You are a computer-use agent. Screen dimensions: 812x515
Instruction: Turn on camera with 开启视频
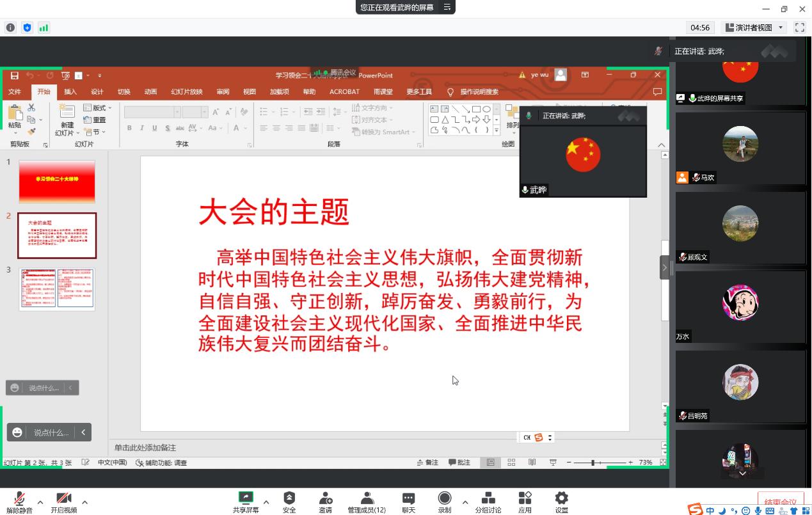(64, 502)
